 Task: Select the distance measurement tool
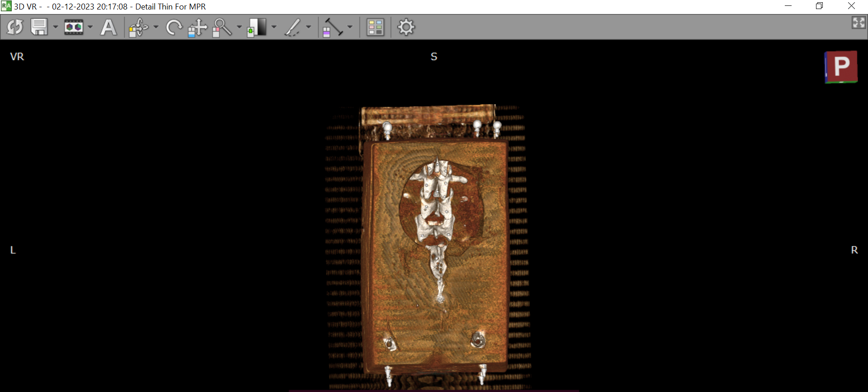click(x=333, y=27)
